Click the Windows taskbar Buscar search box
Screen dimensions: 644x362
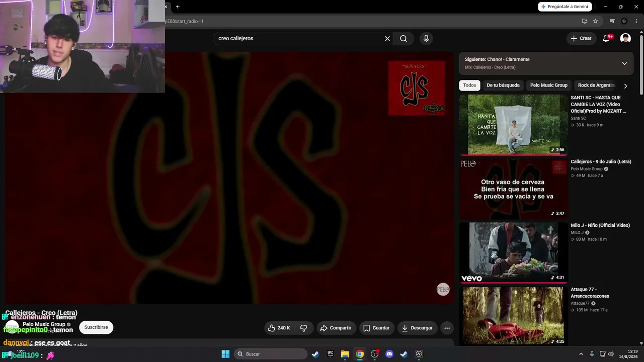click(x=271, y=354)
